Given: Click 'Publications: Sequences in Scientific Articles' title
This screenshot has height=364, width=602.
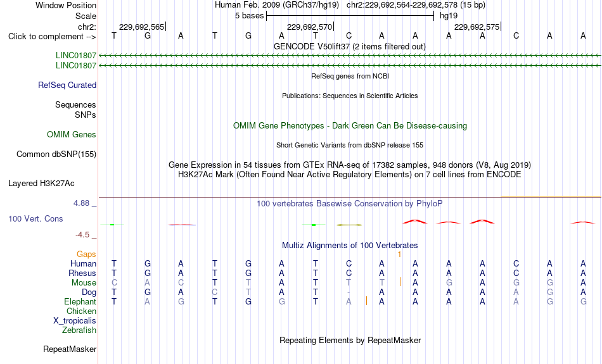Looking at the screenshot, I should coord(350,96).
